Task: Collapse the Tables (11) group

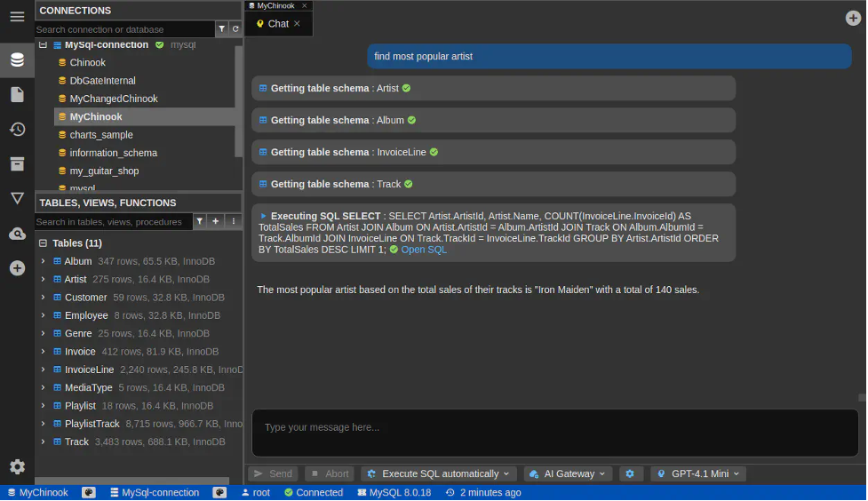Action: (x=44, y=243)
